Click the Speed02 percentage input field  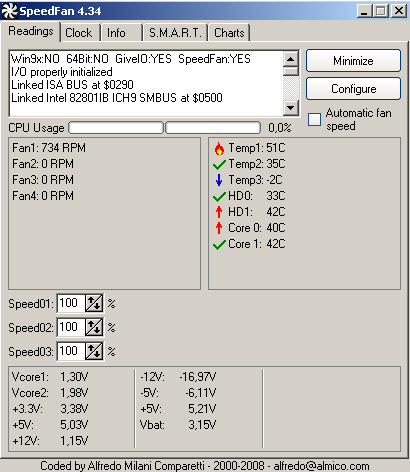coord(71,327)
